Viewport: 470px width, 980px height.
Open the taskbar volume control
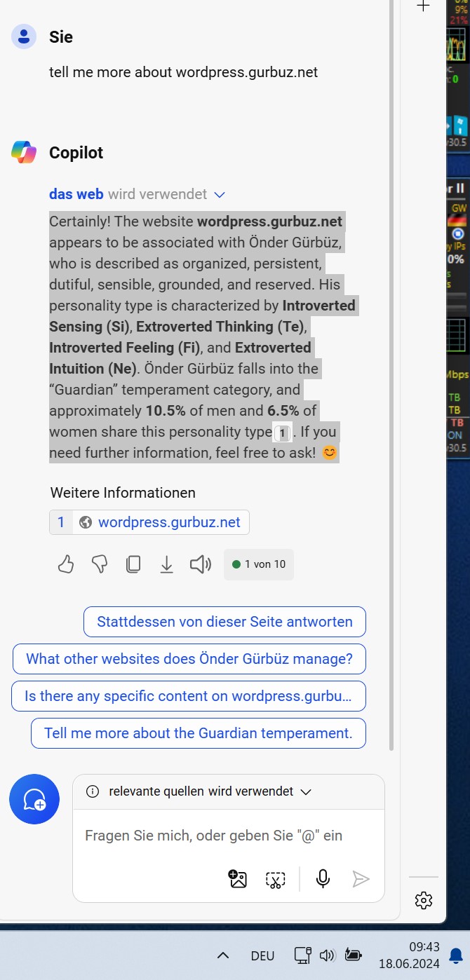click(327, 955)
